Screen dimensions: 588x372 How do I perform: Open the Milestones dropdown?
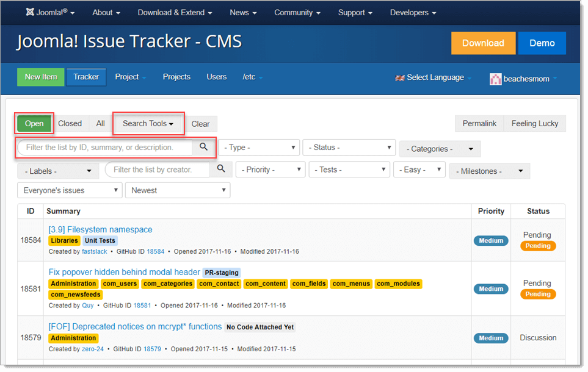489,171
